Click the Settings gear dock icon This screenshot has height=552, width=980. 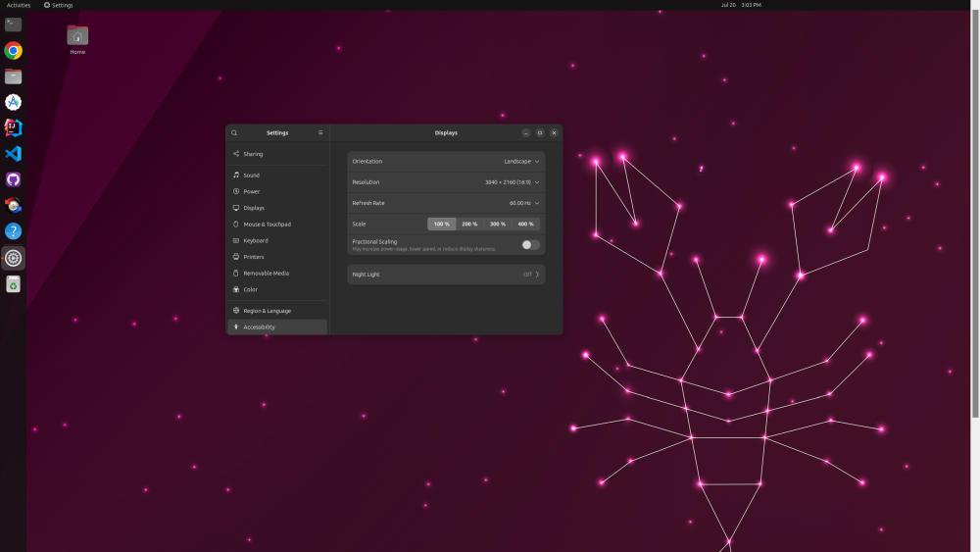coord(13,258)
